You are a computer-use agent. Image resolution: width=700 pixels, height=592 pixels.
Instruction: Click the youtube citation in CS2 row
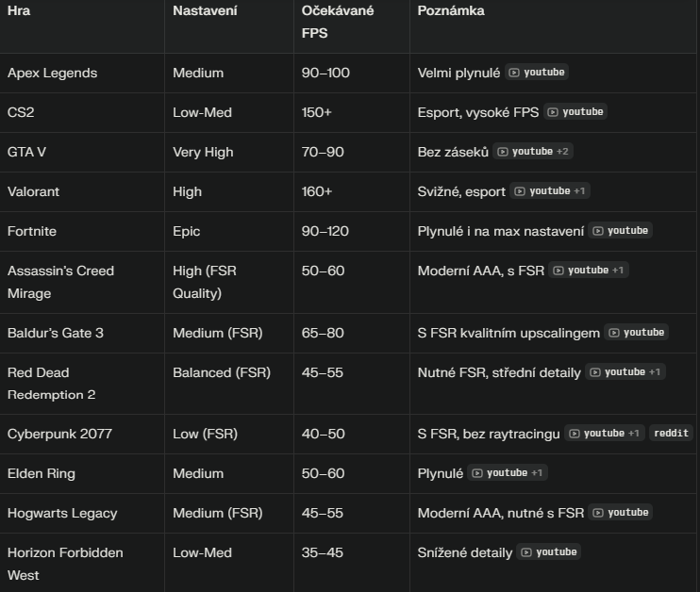[575, 112]
